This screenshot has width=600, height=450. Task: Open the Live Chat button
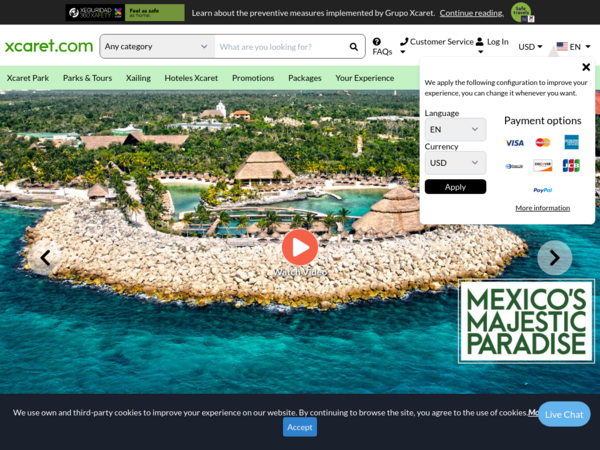click(x=564, y=414)
